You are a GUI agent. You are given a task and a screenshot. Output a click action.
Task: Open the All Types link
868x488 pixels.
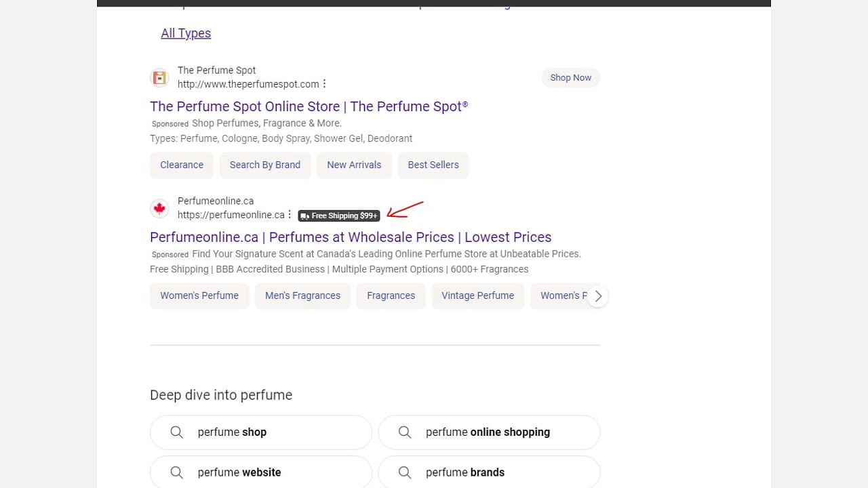coord(186,33)
